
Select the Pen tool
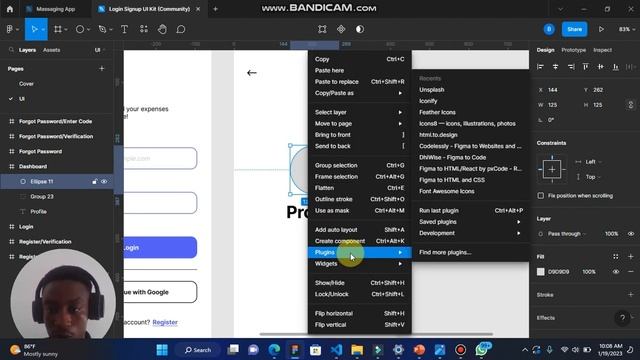pos(102,29)
